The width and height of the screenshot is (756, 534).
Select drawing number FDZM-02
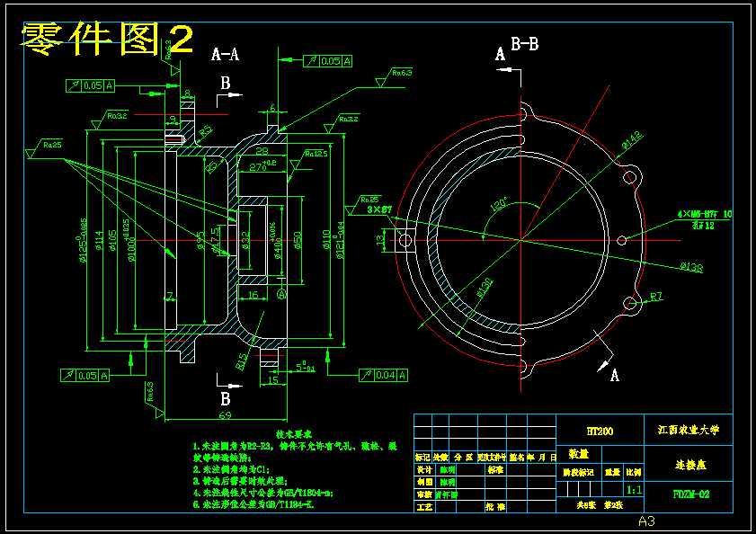[691, 494]
